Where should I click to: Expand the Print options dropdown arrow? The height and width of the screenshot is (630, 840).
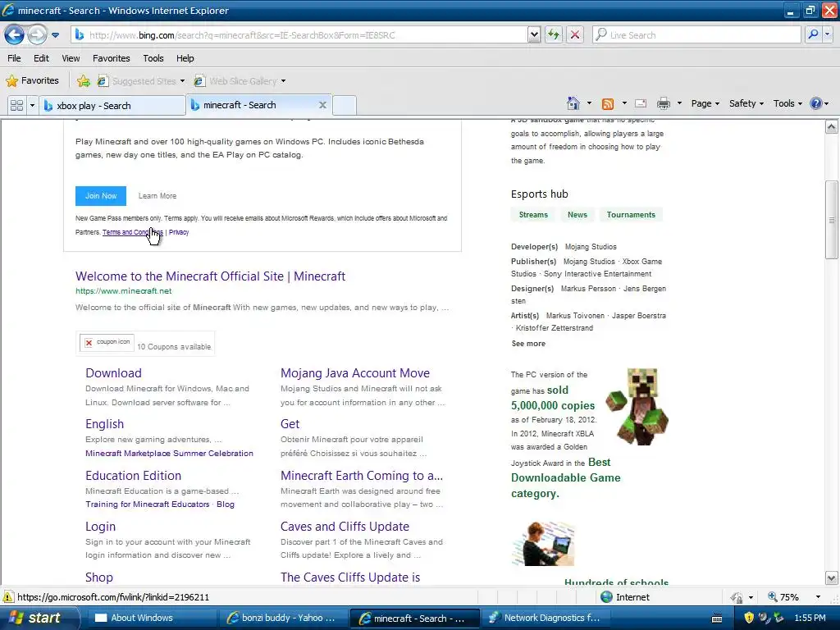pyautogui.click(x=679, y=103)
